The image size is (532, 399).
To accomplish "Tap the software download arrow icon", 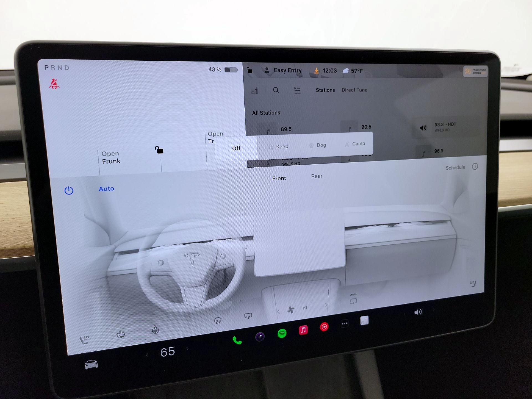I will point(316,71).
